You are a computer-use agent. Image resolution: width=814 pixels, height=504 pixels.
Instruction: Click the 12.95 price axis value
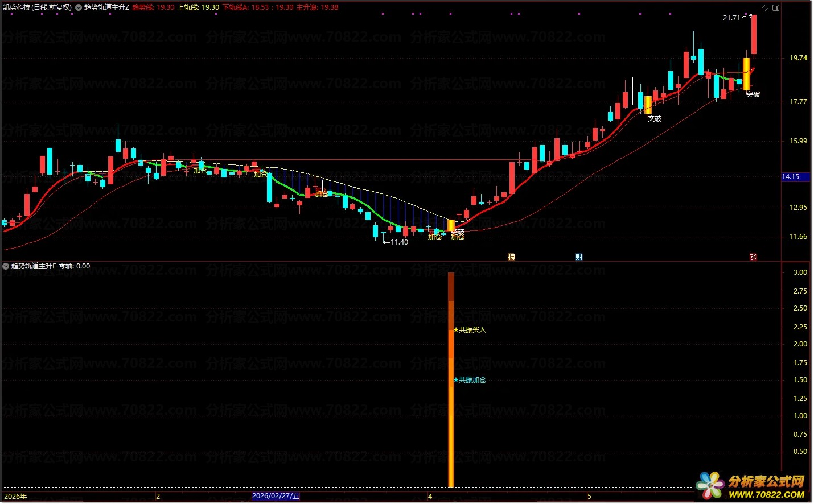798,208
